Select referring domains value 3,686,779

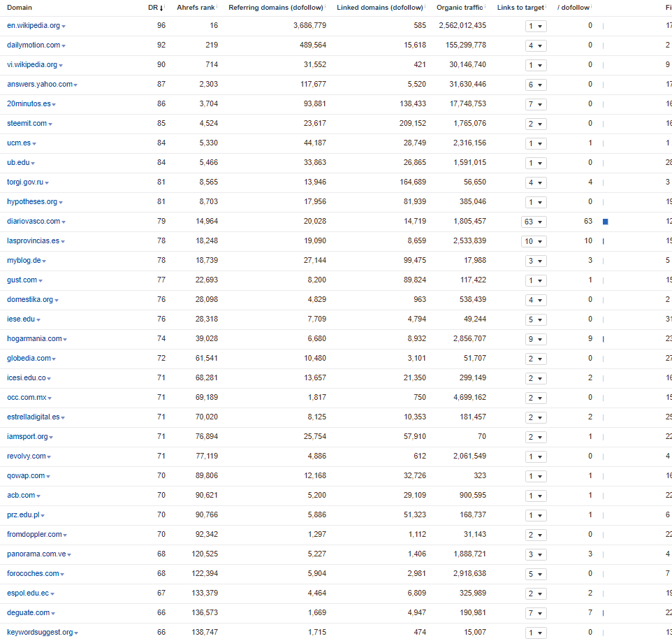click(x=310, y=26)
